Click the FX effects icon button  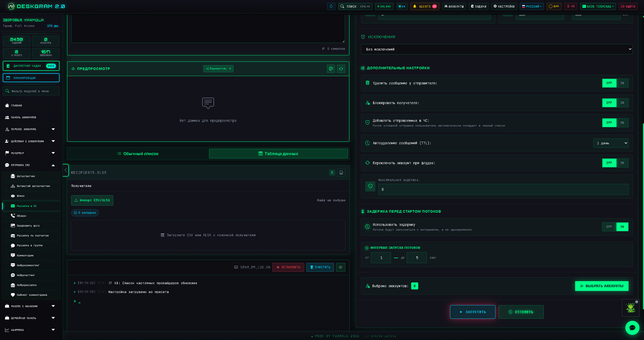coord(571,7)
